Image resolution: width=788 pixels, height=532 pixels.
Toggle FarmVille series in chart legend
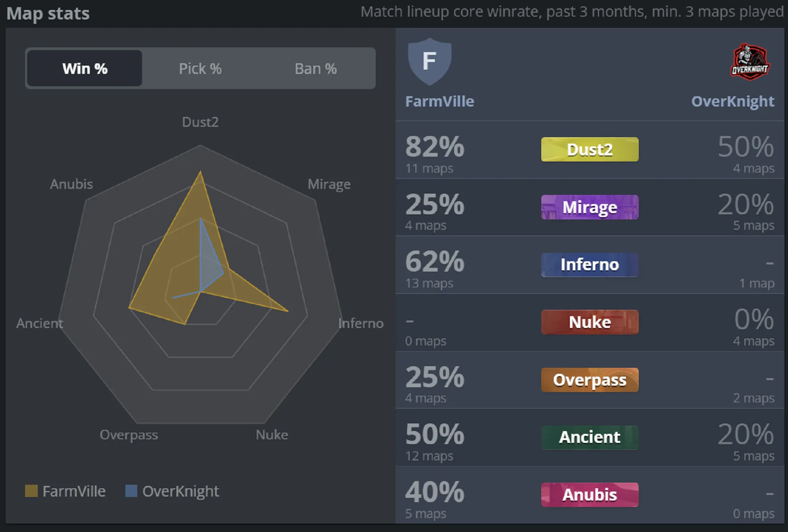[74, 491]
